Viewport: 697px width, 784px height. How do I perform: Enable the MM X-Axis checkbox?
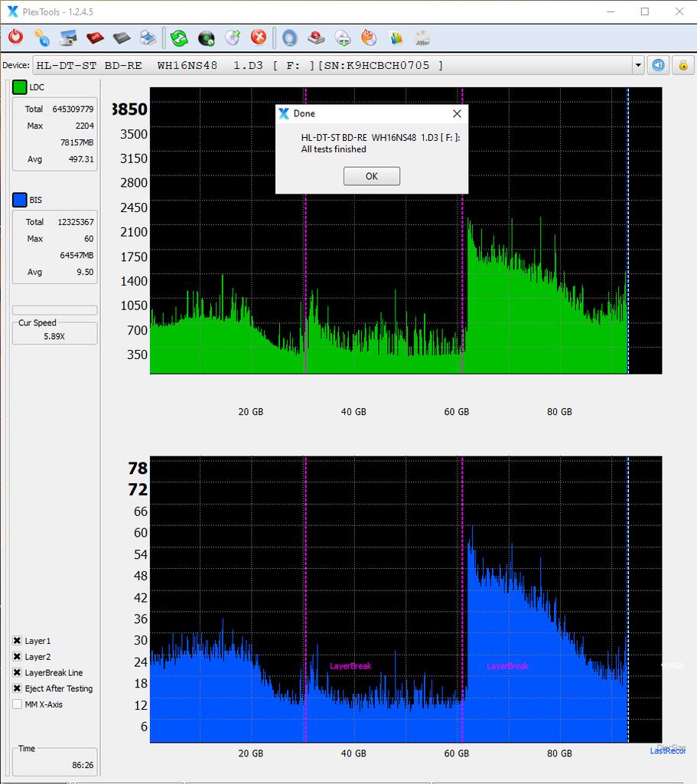(17, 704)
